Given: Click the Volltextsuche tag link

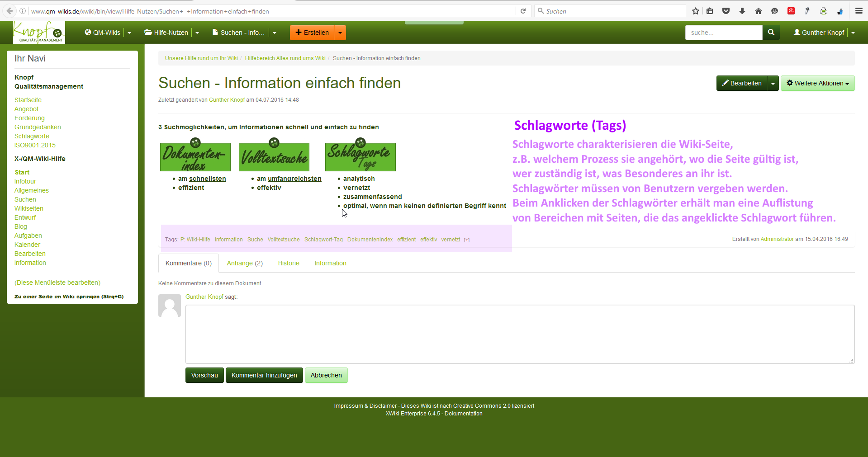Looking at the screenshot, I should 284,240.
